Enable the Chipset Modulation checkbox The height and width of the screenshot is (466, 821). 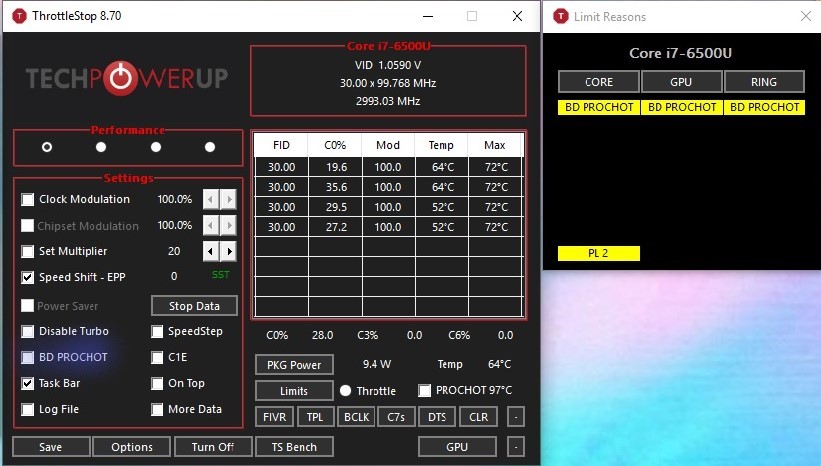coord(27,226)
